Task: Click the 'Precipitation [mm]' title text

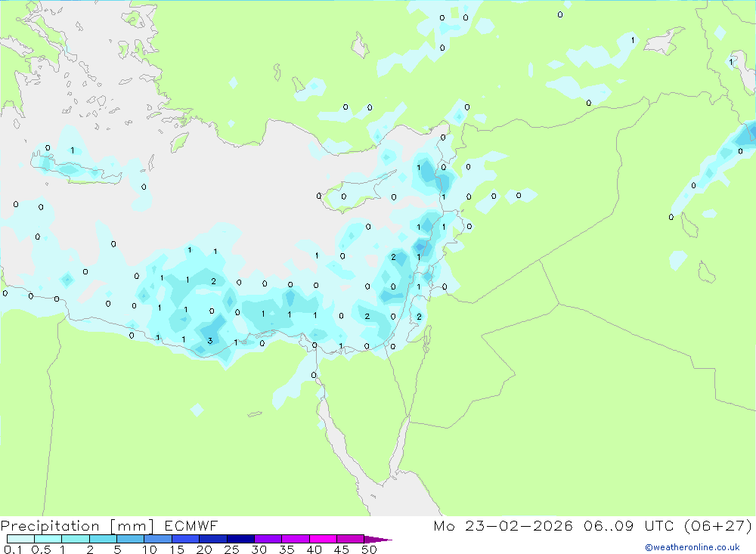Action: (x=77, y=526)
